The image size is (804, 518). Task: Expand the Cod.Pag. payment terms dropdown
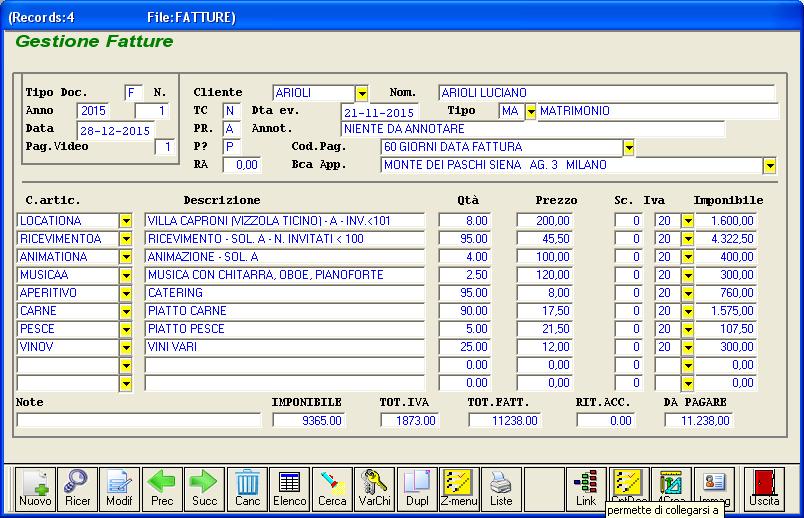pos(629,148)
